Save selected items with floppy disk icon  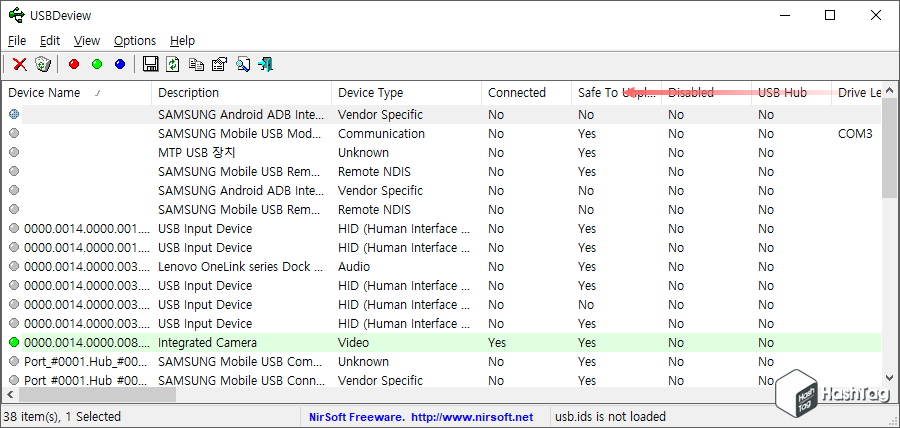(x=150, y=64)
